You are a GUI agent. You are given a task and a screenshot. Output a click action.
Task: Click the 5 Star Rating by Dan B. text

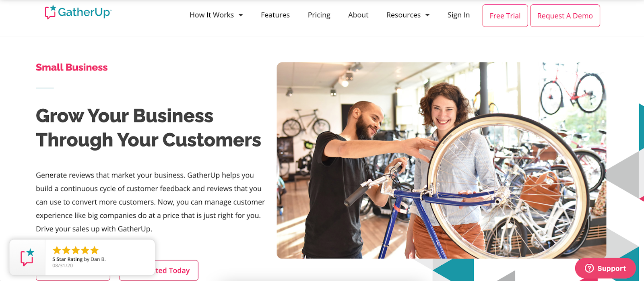point(79,259)
